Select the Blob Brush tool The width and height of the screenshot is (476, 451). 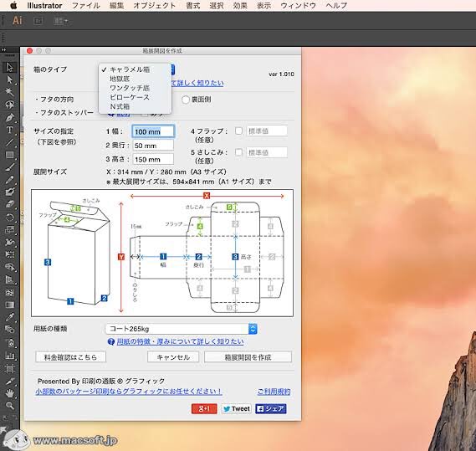click(x=9, y=192)
